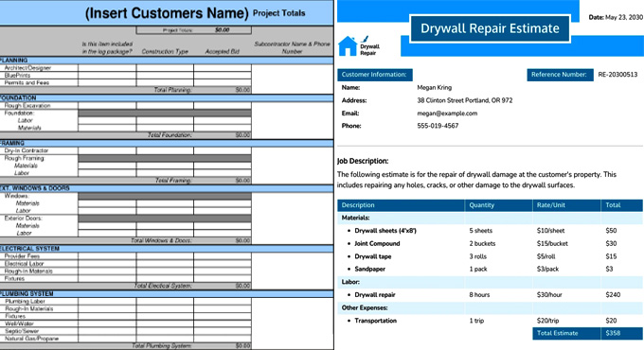Viewport: 644px width, 350px height.
Task: Click the Rate/Unit column header
Action: (566, 205)
